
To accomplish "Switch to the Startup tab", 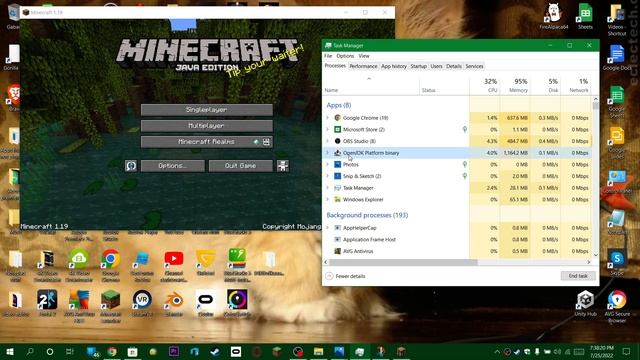I will click(418, 66).
